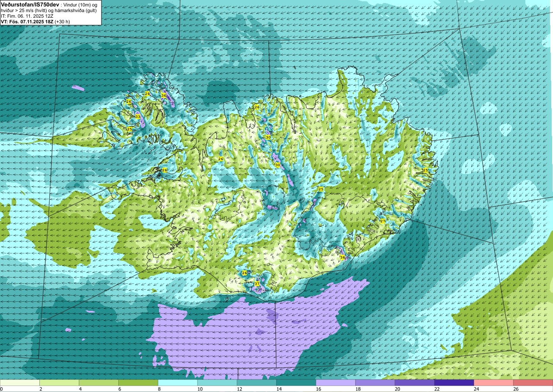The height and width of the screenshot is (392, 553).
Task: Click gust label "25" on the east coast
Action: 426,170
